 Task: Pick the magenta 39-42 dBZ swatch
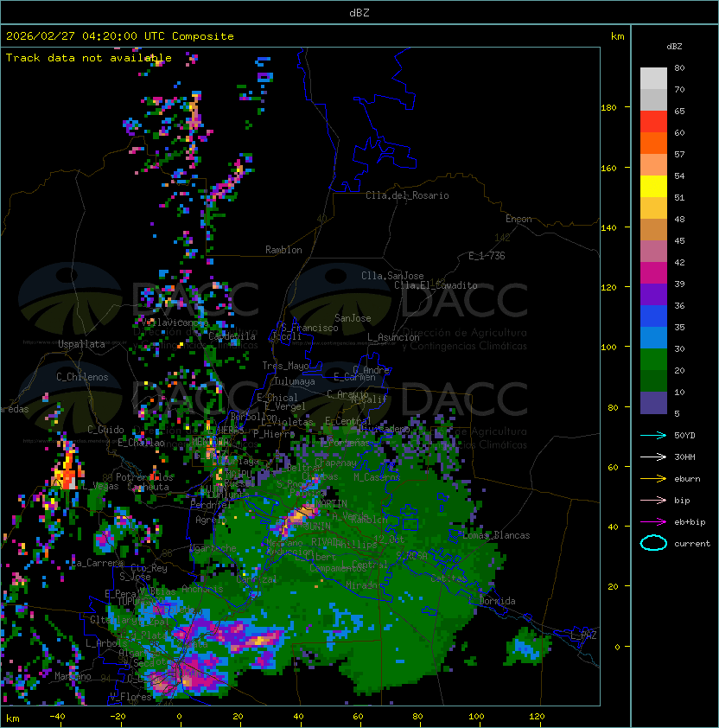coord(653,273)
